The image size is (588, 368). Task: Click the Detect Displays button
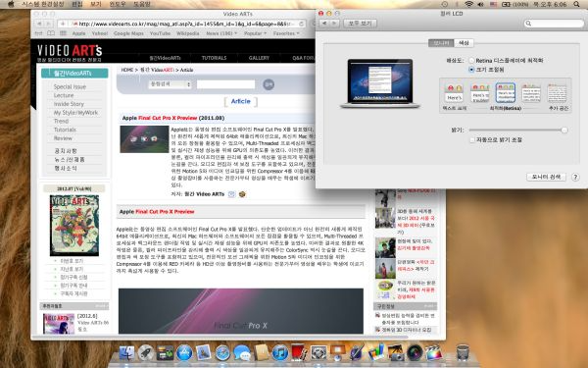(x=546, y=177)
